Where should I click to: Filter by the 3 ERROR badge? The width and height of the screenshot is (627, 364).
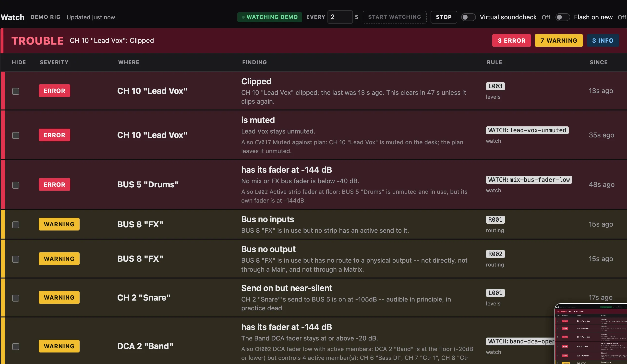tap(512, 41)
